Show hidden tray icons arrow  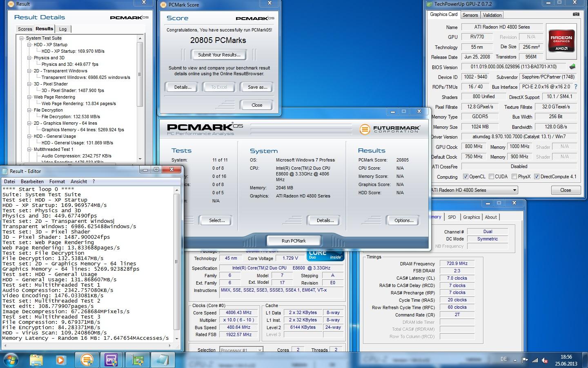(514, 360)
